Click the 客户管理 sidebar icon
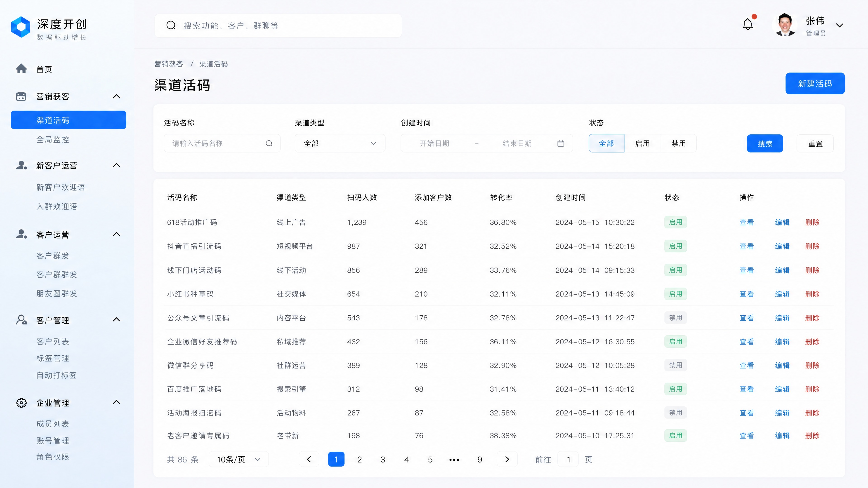The image size is (868, 488). pyautogui.click(x=21, y=320)
